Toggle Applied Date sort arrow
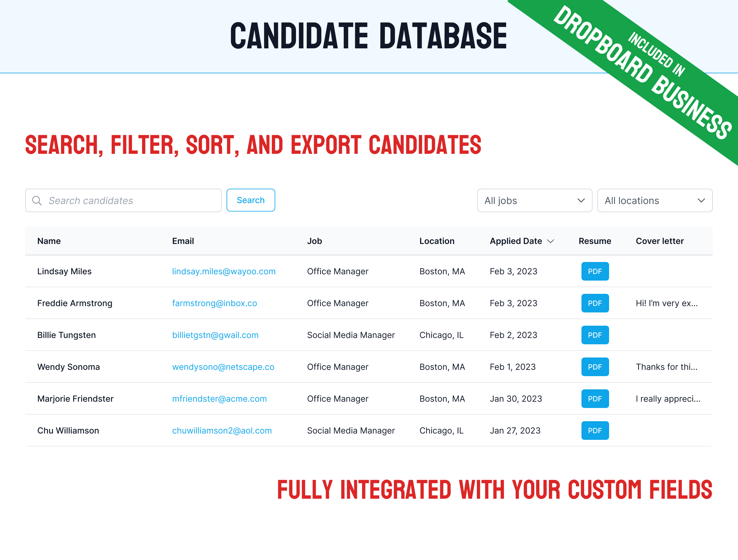The height and width of the screenshot is (560, 738). (550, 241)
